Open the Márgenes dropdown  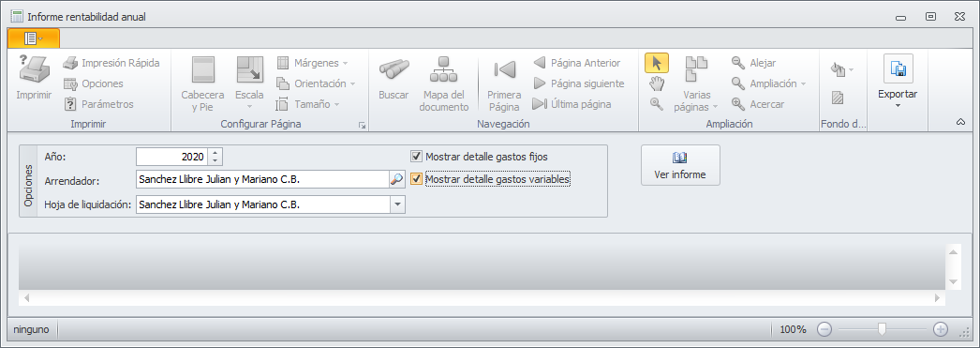313,63
